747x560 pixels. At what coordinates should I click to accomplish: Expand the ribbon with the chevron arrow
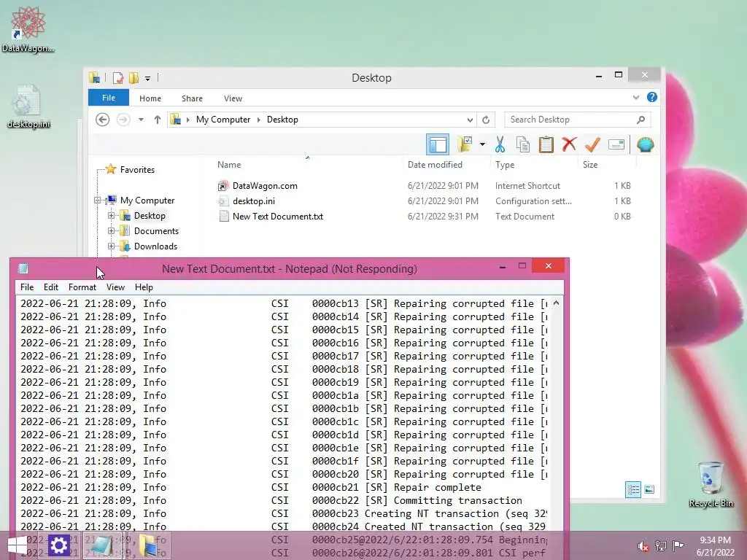pos(635,97)
